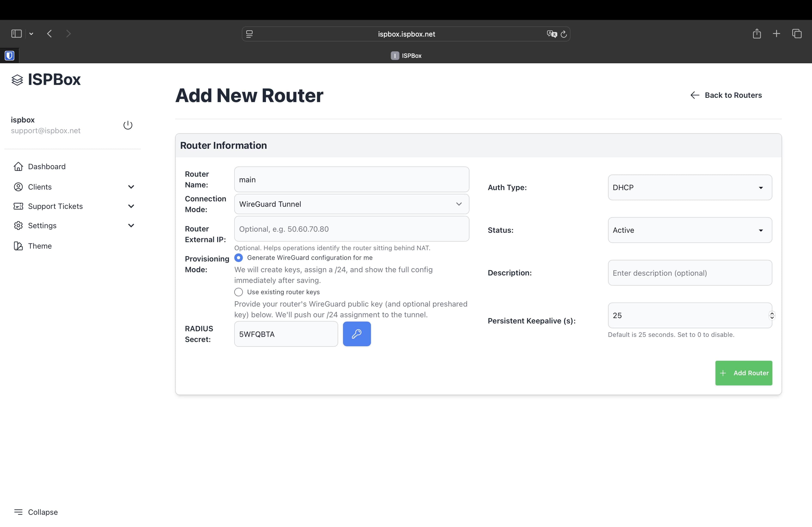Select Generate WireGuard configuration for me
Viewport: 812px width, 527px height.
[x=238, y=258]
